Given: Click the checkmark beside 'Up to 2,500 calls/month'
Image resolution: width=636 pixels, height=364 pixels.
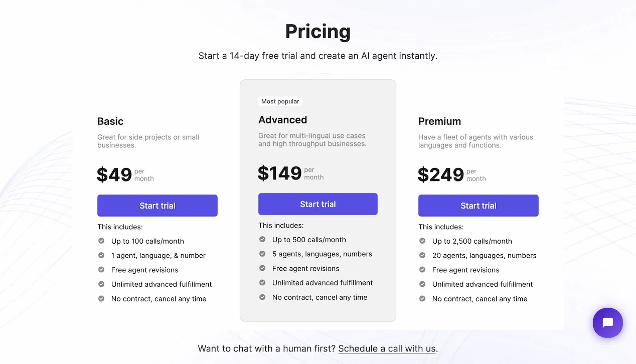Looking at the screenshot, I should pos(422,241).
